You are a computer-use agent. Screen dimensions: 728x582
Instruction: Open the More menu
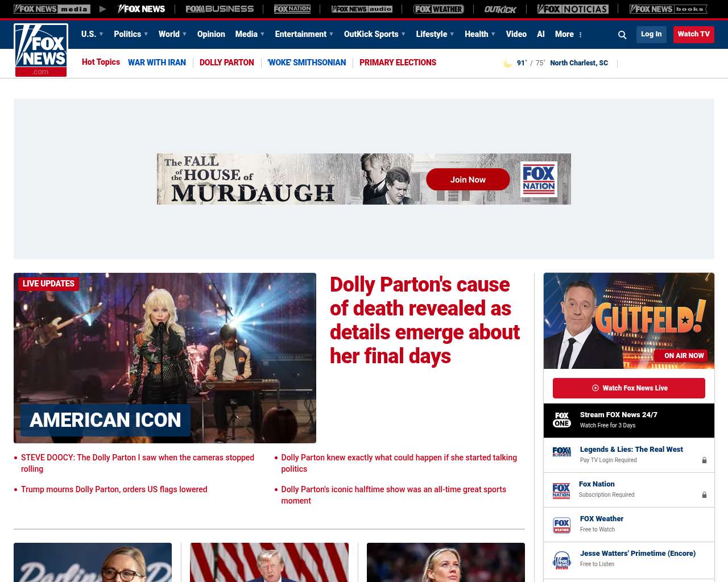(564, 34)
